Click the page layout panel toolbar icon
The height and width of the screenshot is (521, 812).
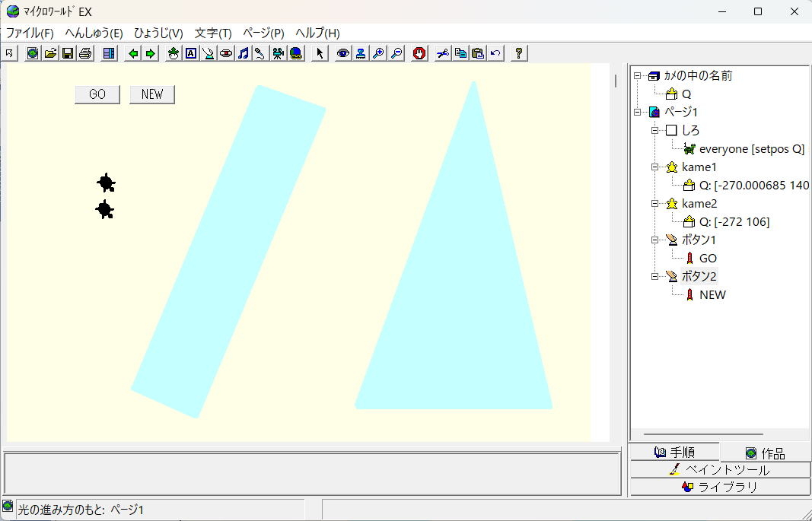tap(109, 52)
